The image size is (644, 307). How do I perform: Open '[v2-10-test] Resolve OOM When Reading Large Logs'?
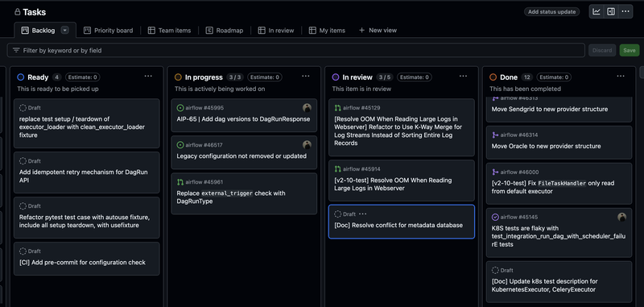pos(393,184)
